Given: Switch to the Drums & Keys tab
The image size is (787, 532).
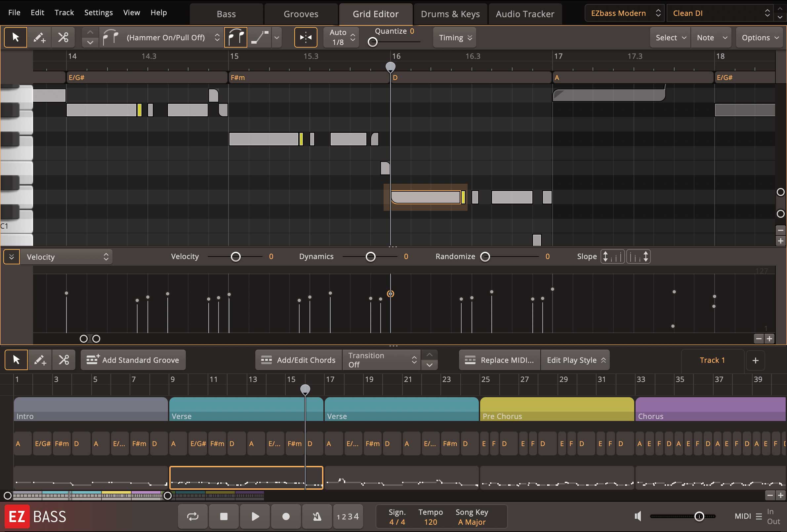Looking at the screenshot, I should pyautogui.click(x=450, y=14).
